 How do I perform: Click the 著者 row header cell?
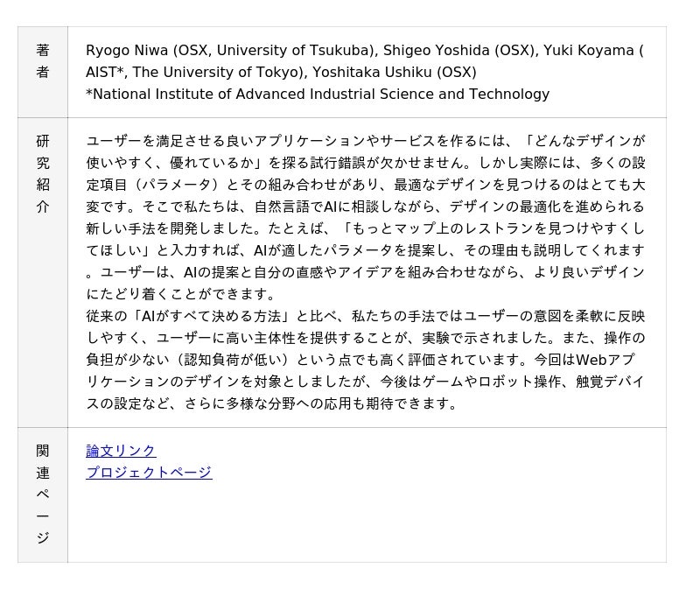coord(43,61)
